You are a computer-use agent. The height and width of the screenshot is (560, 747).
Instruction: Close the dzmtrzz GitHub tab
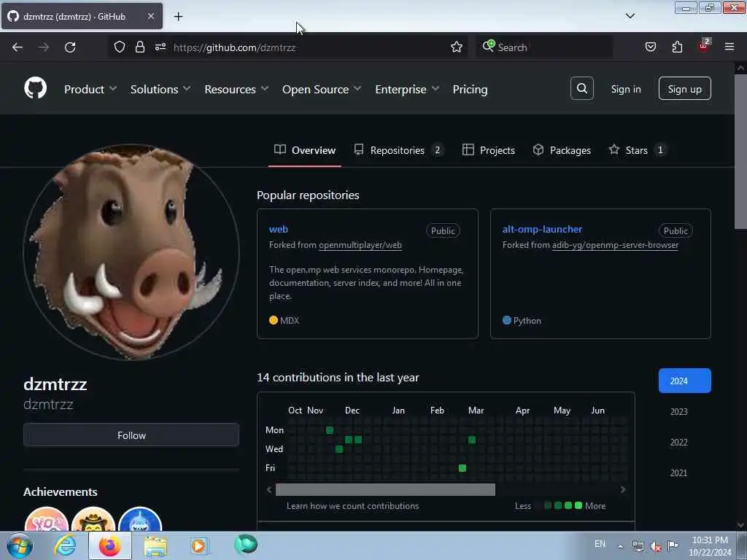150,16
